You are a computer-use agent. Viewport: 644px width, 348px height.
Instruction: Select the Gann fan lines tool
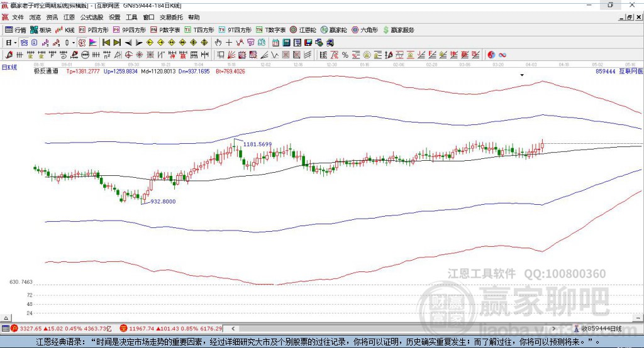click(231, 55)
